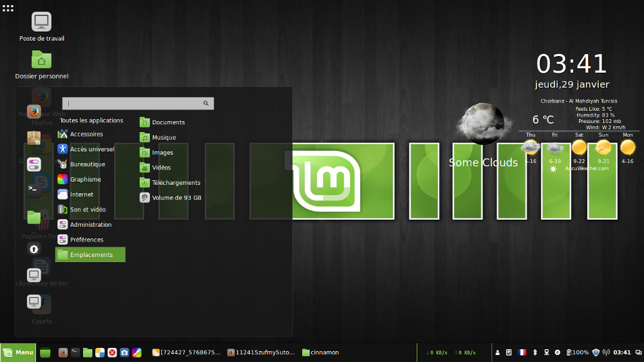Click the yellow-blue squares launcher in panel

point(100,352)
